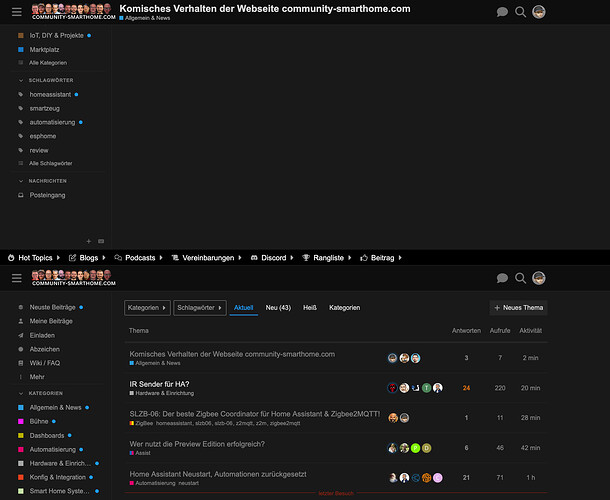Open Discord menu in the black bar
610x500 pixels.
point(272,258)
